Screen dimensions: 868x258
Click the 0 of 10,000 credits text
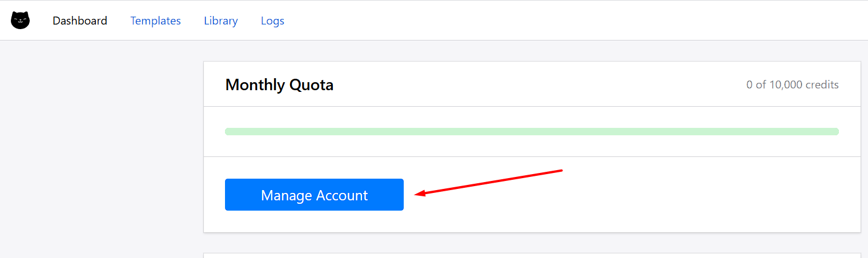click(792, 84)
